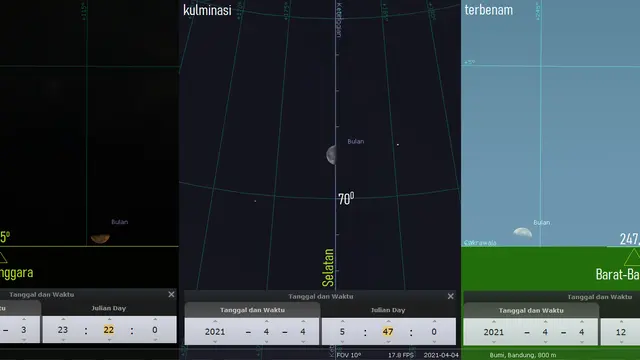Increase the hour value 5 in kulminasi dialog

point(342,322)
